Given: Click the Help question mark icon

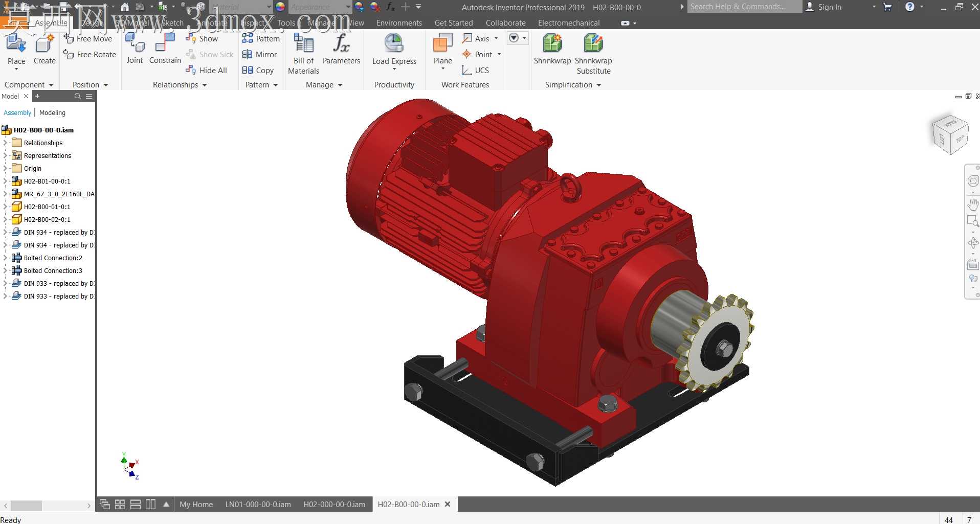Looking at the screenshot, I should 910,7.
